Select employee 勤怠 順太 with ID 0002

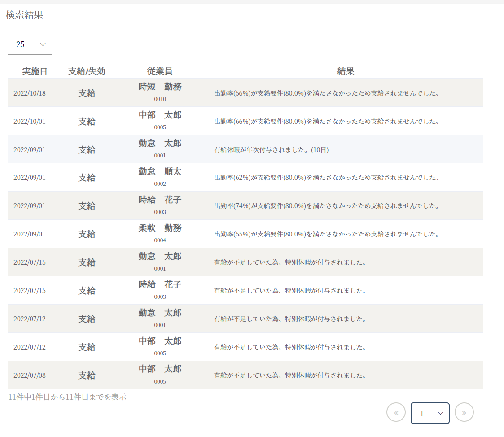click(160, 172)
